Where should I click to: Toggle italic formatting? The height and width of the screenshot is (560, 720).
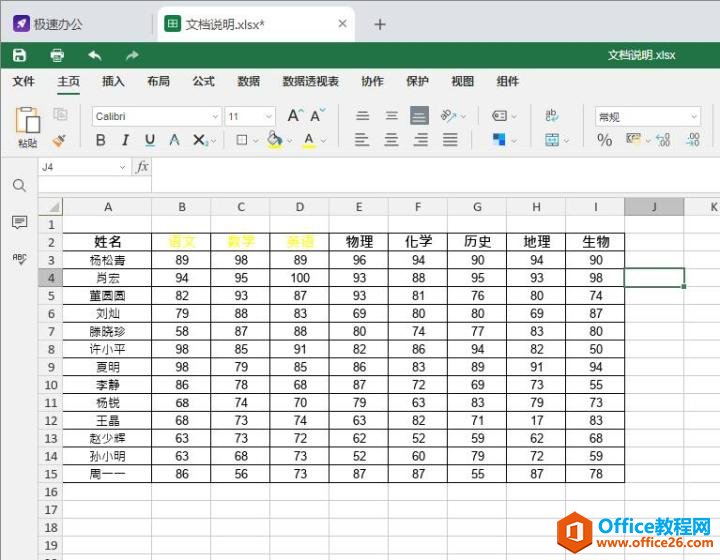(125, 140)
